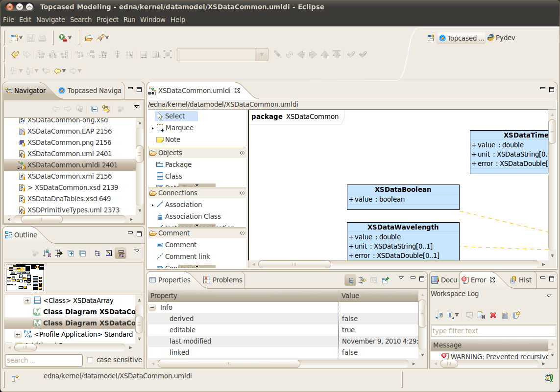Open the Navigator view menu arrow

pyautogui.click(x=136, y=106)
